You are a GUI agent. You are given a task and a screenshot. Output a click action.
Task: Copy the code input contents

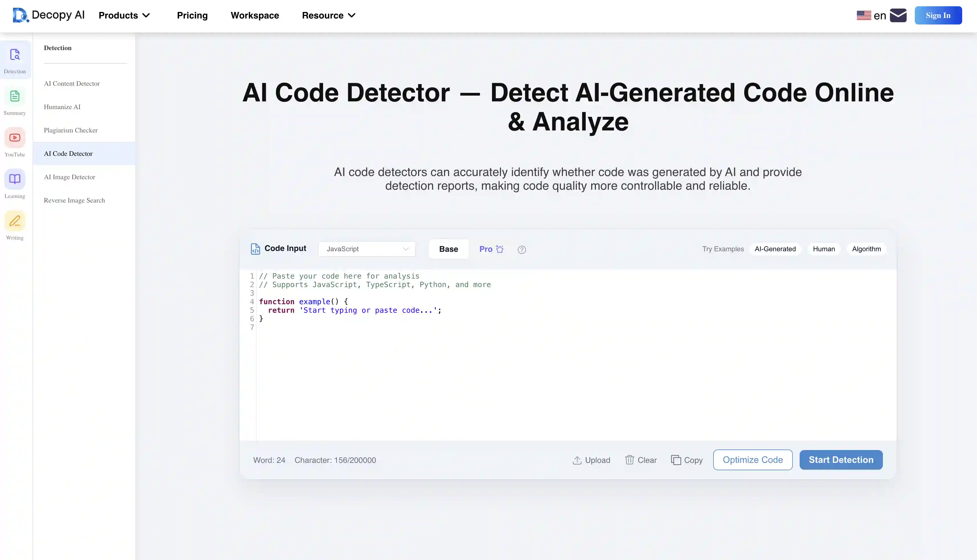point(687,460)
